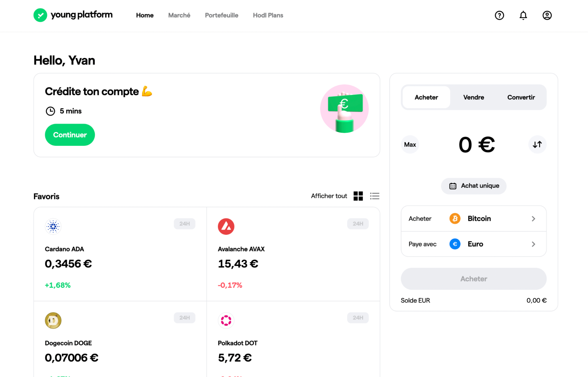Open the Marché menu item

click(x=179, y=15)
